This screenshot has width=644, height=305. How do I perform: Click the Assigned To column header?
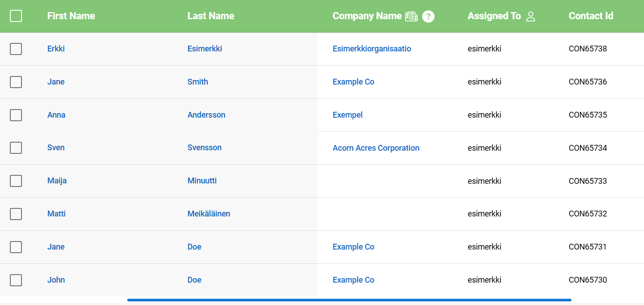tap(494, 16)
